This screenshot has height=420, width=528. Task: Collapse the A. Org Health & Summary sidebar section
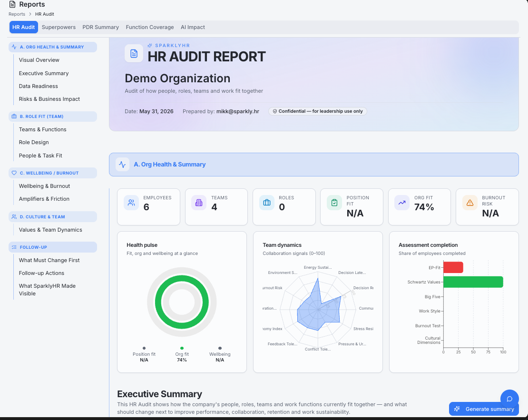coord(52,47)
